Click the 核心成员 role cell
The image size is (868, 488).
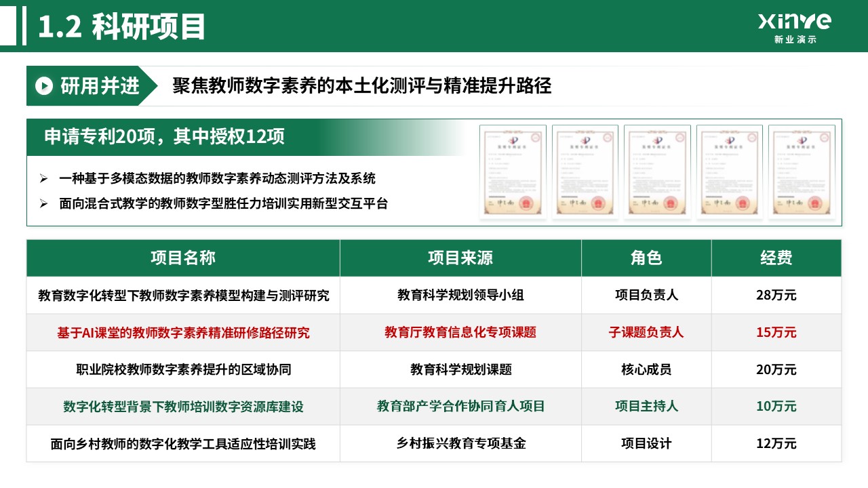[x=646, y=369]
